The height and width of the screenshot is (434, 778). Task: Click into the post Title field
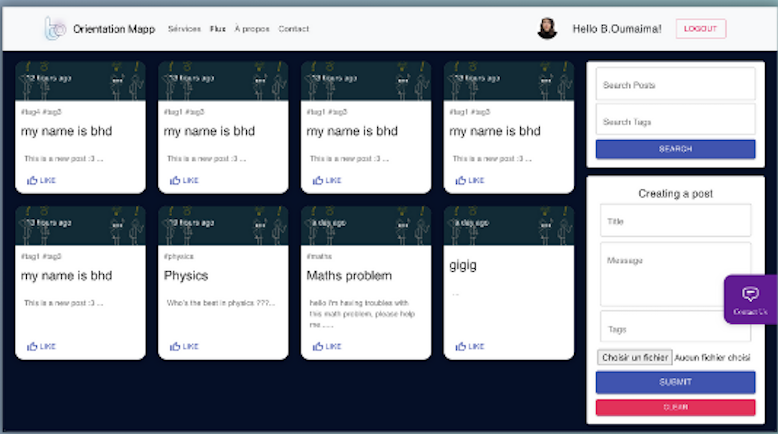click(x=675, y=221)
